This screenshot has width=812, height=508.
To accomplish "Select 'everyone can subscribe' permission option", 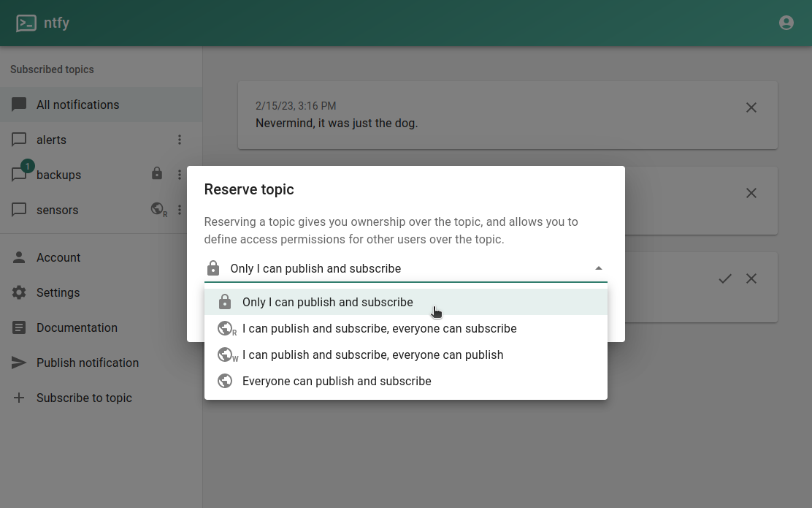I will coord(379,328).
